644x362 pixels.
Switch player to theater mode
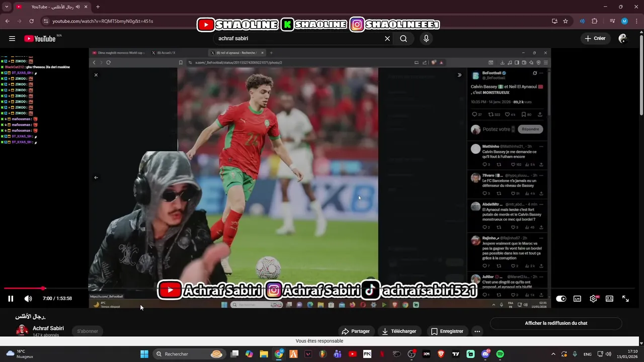click(609, 299)
